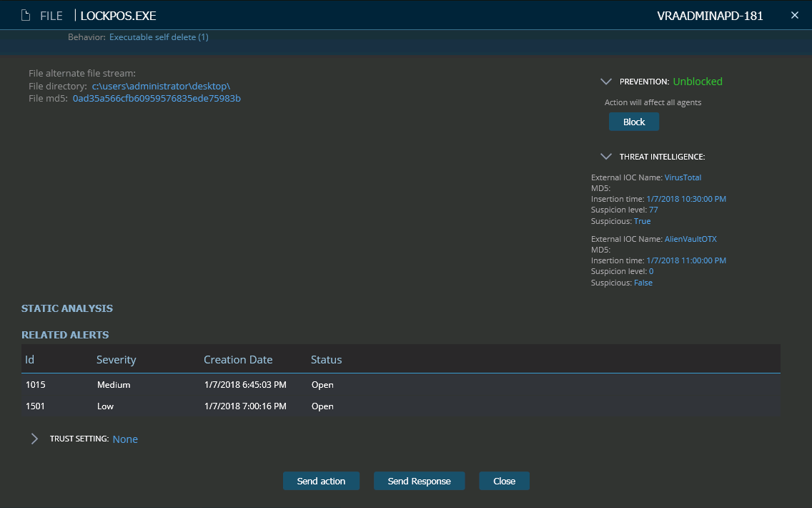Open the AlienVaultOTX external IOC link
This screenshot has width=812, height=508.
(690, 239)
